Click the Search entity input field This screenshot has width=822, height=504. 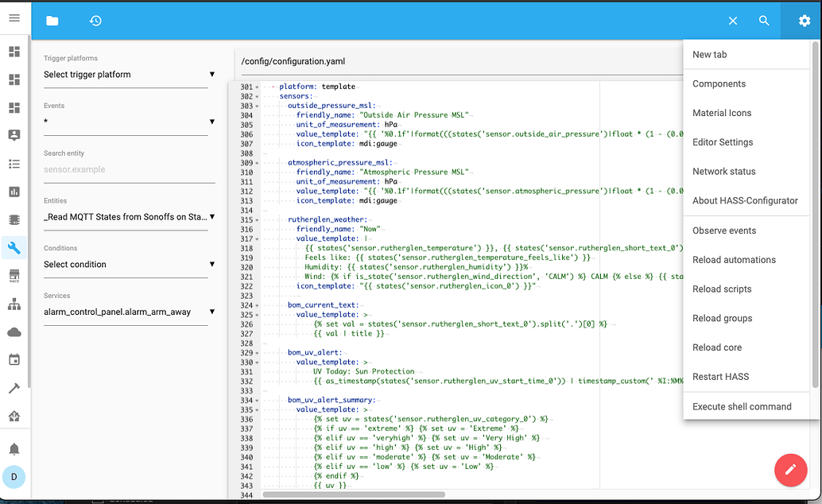(x=129, y=169)
